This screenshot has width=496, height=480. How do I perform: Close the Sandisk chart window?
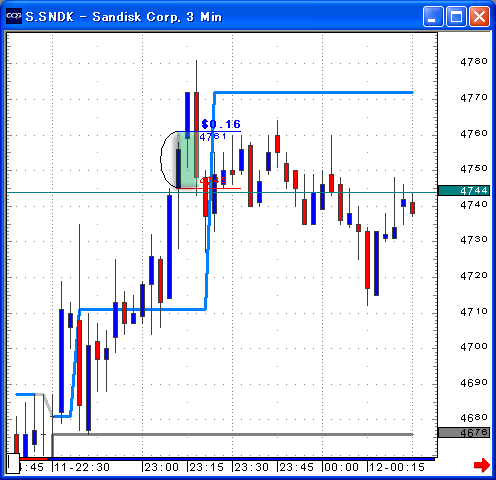pyautogui.click(x=479, y=16)
